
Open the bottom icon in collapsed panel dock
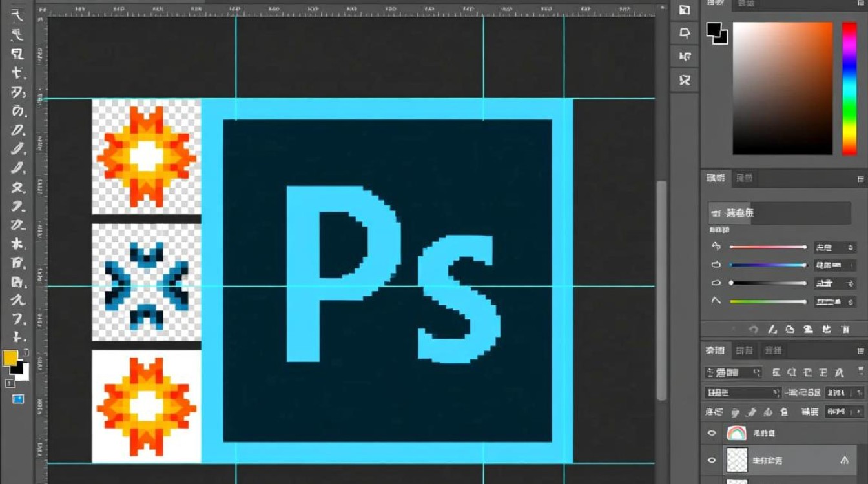tap(685, 80)
